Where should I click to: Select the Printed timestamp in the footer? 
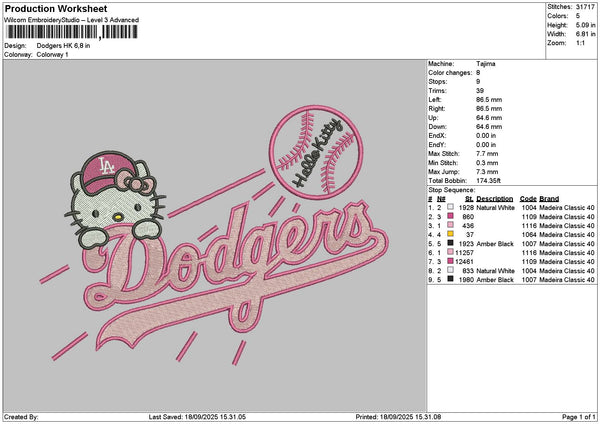point(398,417)
